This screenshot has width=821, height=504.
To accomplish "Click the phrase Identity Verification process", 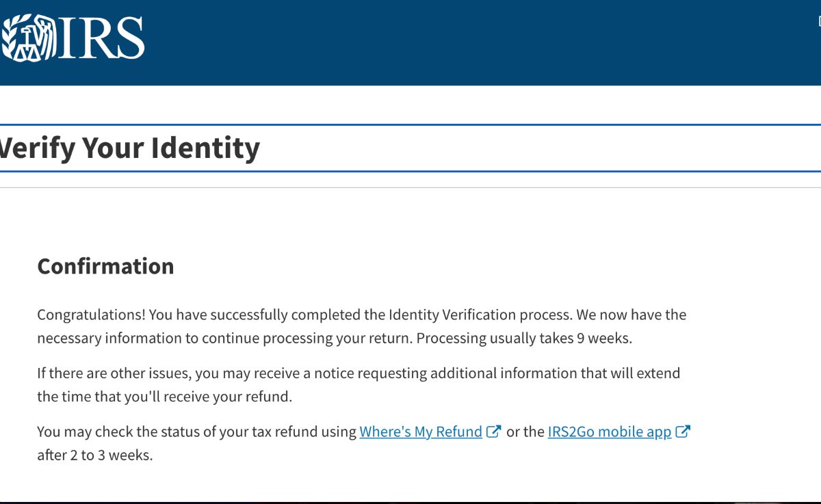I will click(x=480, y=315).
